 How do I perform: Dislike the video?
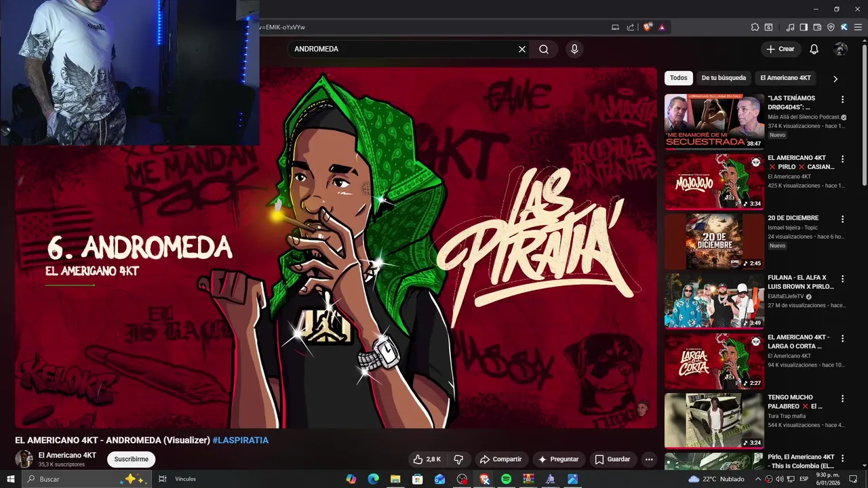[x=459, y=460]
